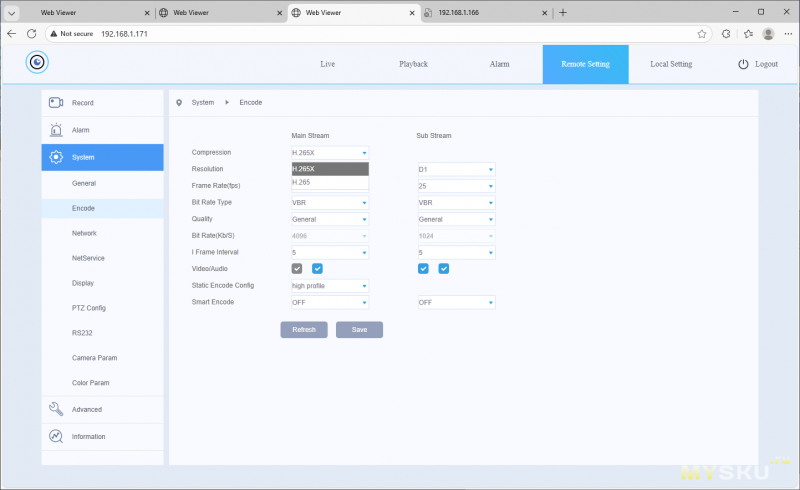800x490 pixels.
Task: Disable the Sub Stream video checkbox
Action: pos(424,269)
